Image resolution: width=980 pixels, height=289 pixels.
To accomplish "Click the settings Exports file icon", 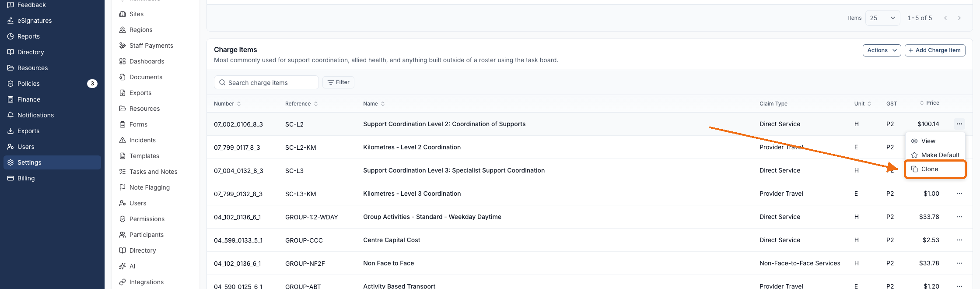I will pos(122,93).
